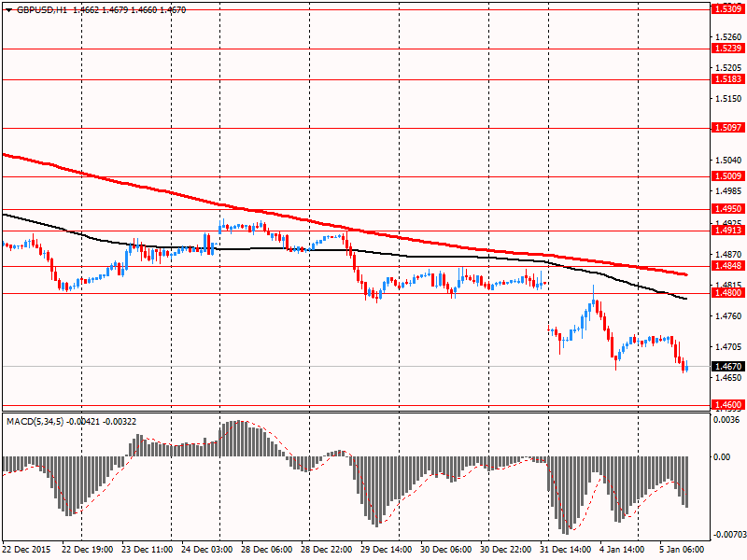Click the -0.00703 MACD scale value
Image resolution: width=747 pixels, height=560 pixels.
728,534
